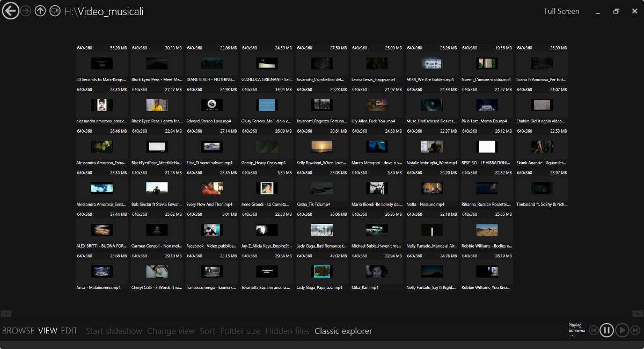Click the Playing boh.wma status text
Viewport: 644px width, 349px height.
pyautogui.click(x=576, y=328)
